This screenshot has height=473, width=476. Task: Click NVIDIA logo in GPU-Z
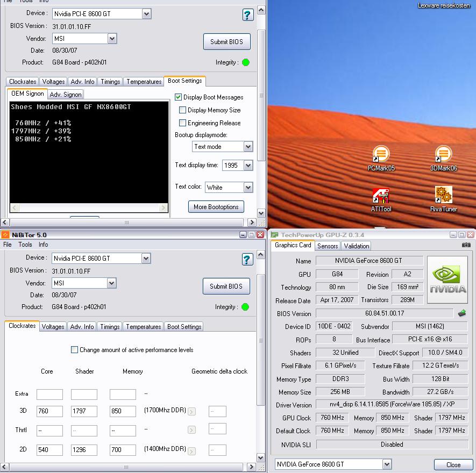coord(447,279)
